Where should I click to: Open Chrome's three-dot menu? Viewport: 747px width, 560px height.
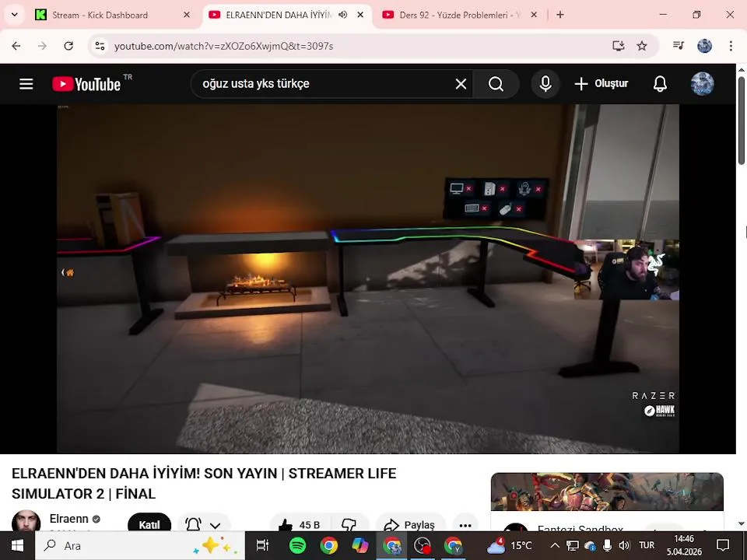pos(731,46)
